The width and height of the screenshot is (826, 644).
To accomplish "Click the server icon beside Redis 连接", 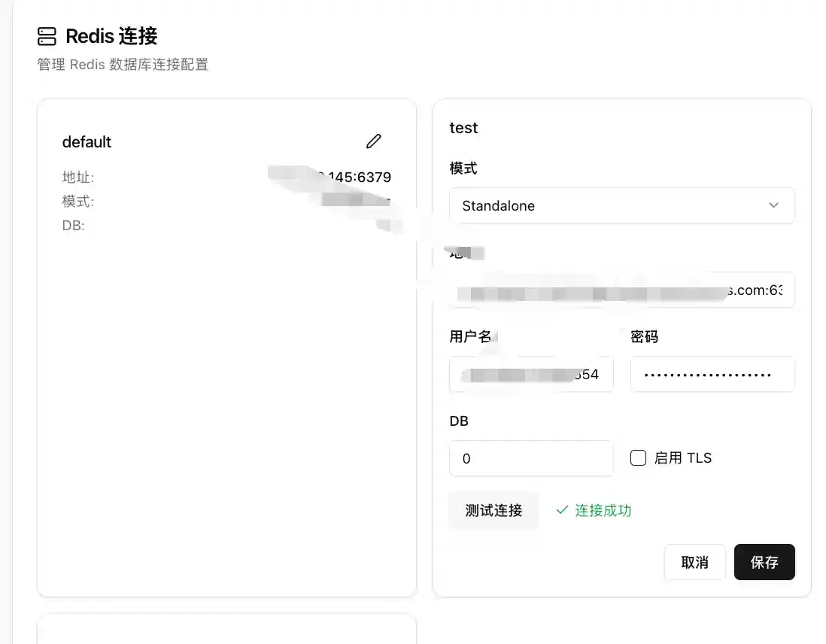I will [47, 36].
